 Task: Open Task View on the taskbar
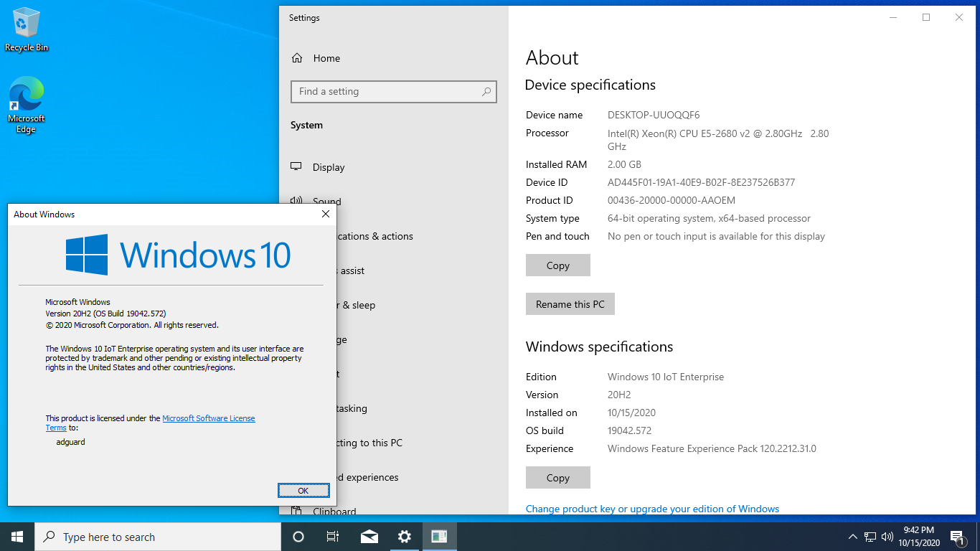click(x=333, y=537)
